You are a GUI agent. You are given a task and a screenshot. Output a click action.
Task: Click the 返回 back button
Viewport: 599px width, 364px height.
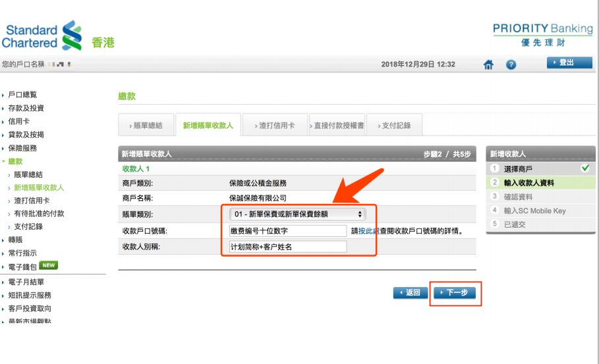pyautogui.click(x=411, y=293)
